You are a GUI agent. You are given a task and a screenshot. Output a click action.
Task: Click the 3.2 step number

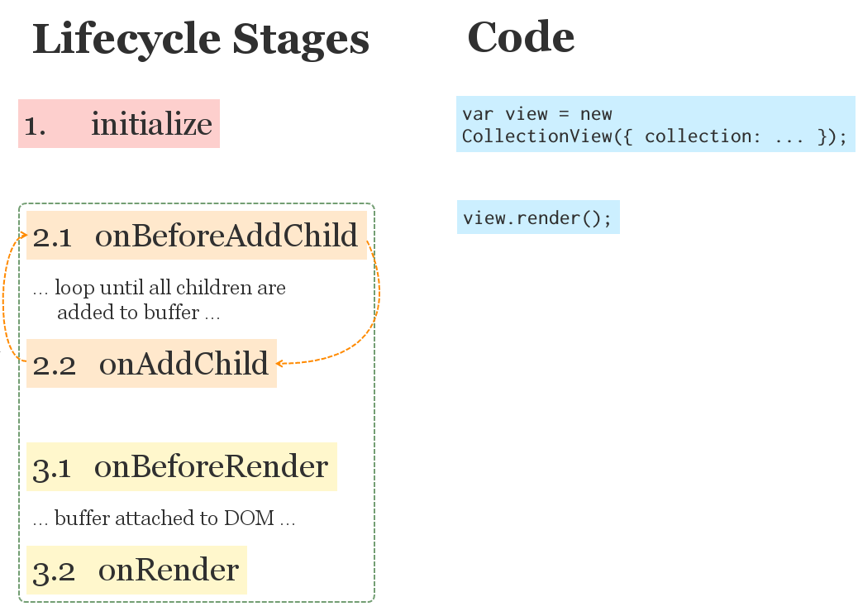point(54,573)
